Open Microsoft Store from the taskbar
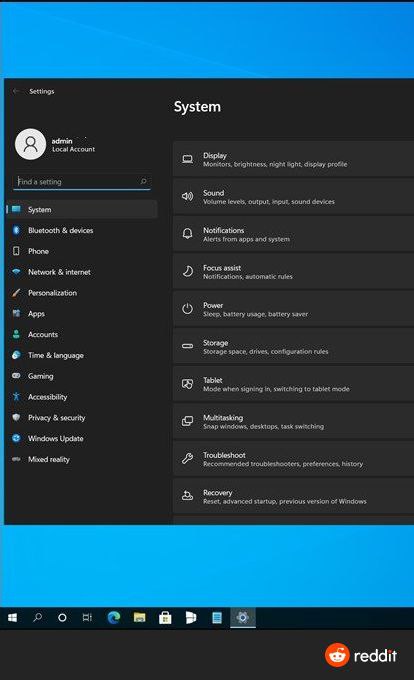The width and height of the screenshot is (414, 680). click(x=165, y=617)
